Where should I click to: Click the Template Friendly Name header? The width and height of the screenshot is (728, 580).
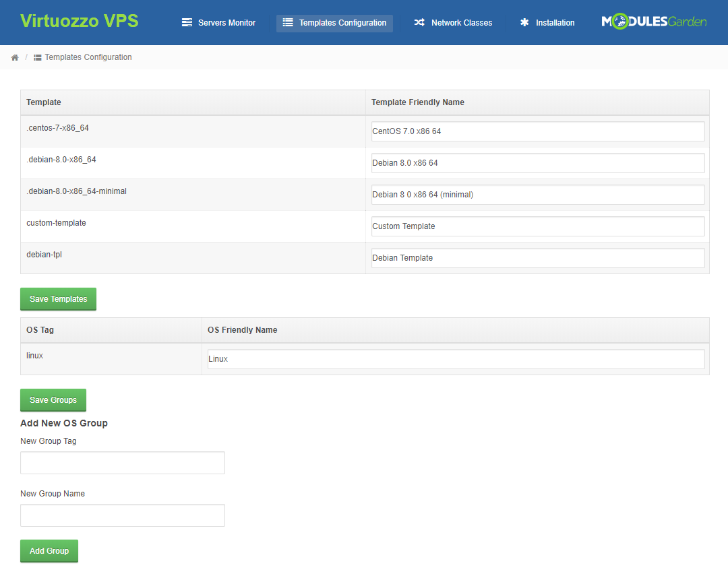[537, 102]
